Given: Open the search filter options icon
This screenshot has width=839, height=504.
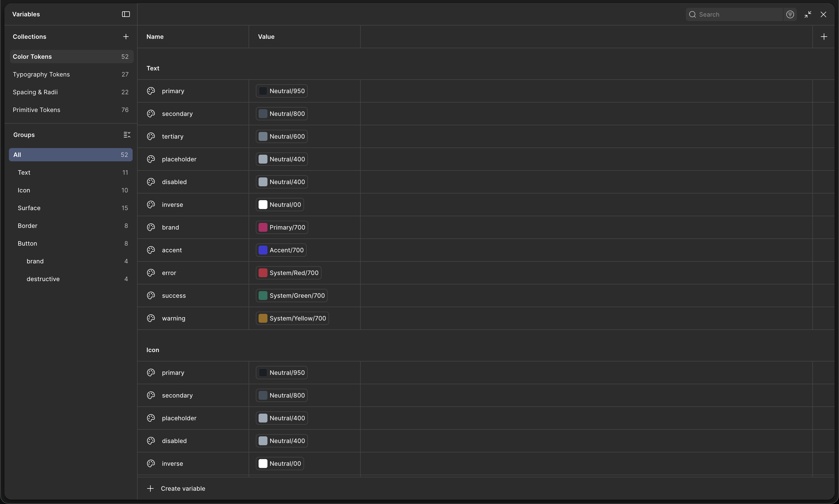Looking at the screenshot, I should click(790, 15).
